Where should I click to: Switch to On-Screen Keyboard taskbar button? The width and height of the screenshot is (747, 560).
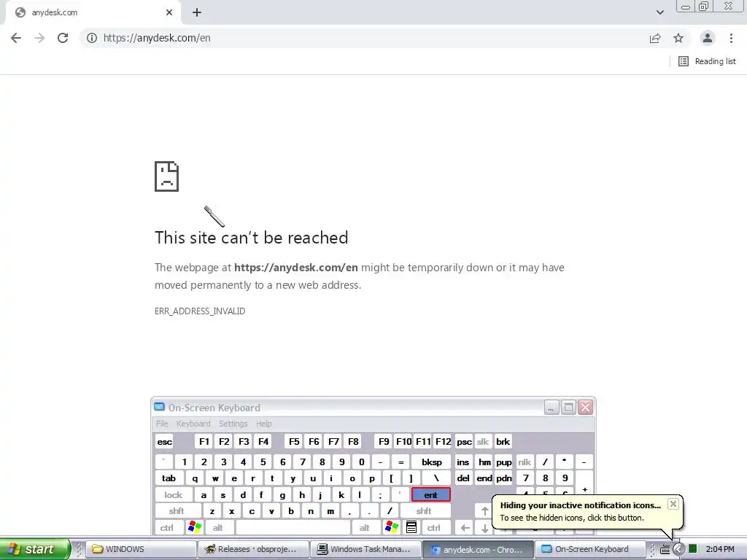[589, 549]
